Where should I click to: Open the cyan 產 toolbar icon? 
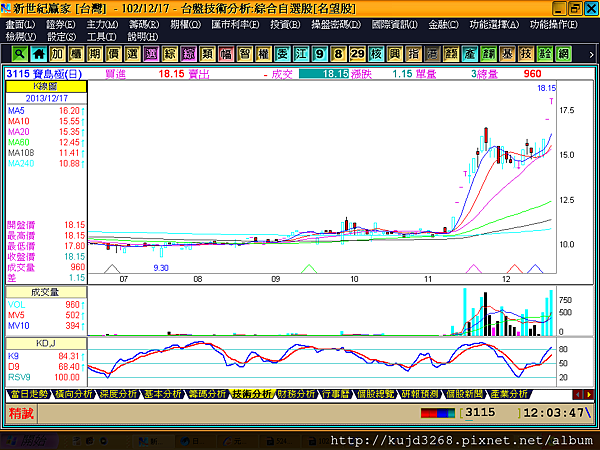470,54
